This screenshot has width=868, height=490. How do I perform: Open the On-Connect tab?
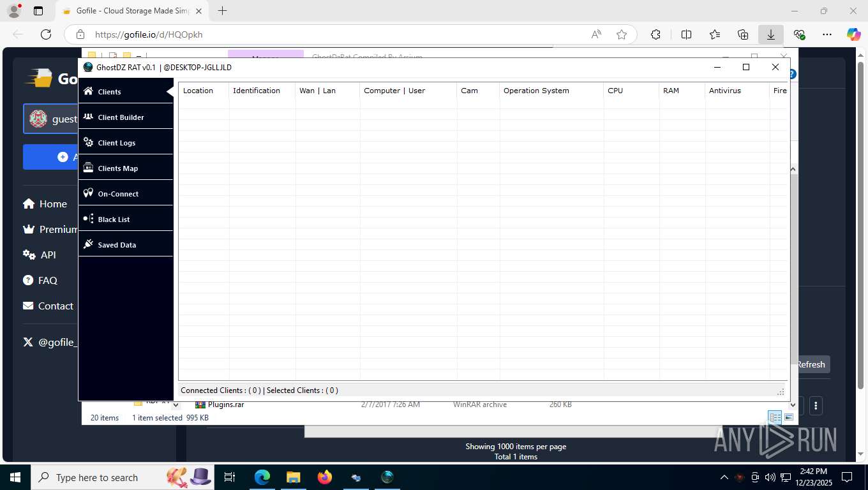tap(126, 193)
